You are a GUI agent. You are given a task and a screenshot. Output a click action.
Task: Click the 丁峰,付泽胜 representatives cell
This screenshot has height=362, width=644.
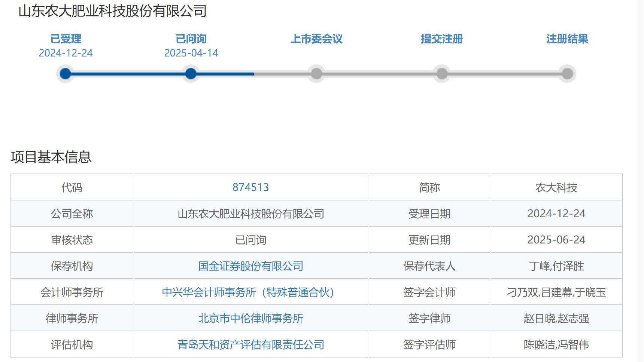click(556, 266)
